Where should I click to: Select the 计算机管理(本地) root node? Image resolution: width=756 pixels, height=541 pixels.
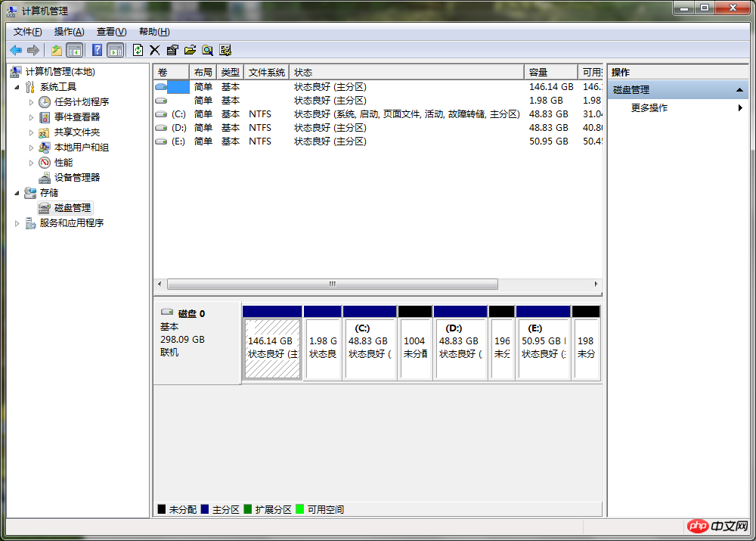pos(60,72)
